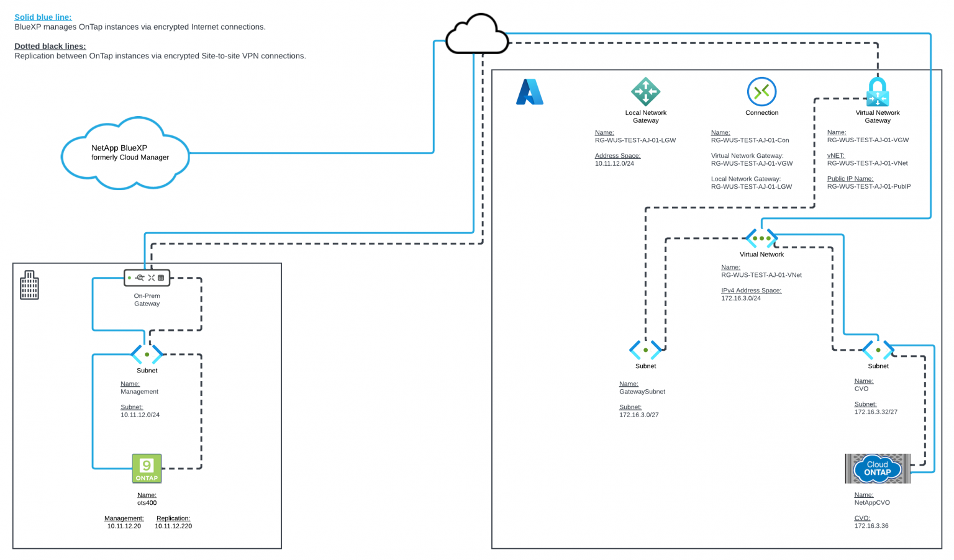Select the GatewaySubnet subnet icon
Viewport: 954px width, 560px height.
click(x=645, y=350)
